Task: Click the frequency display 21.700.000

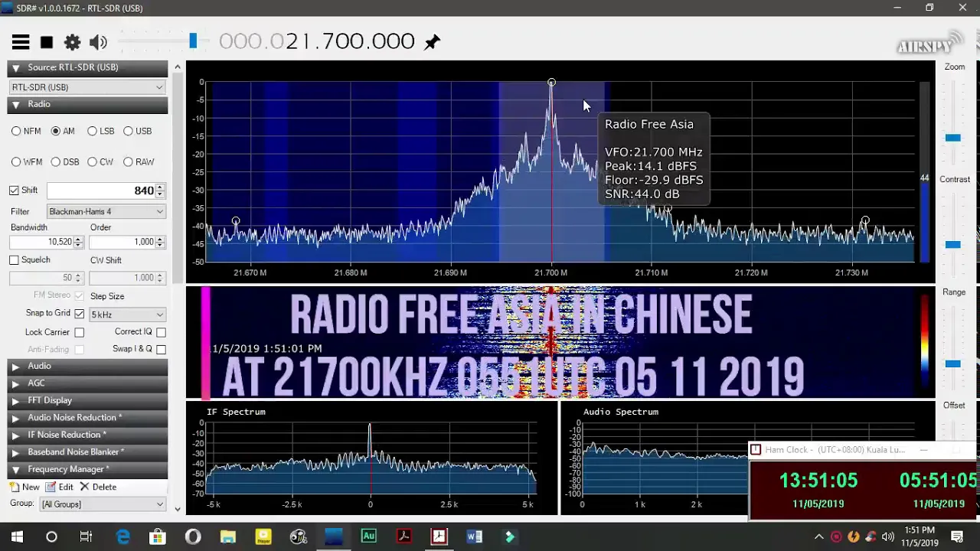Action: click(317, 41)
